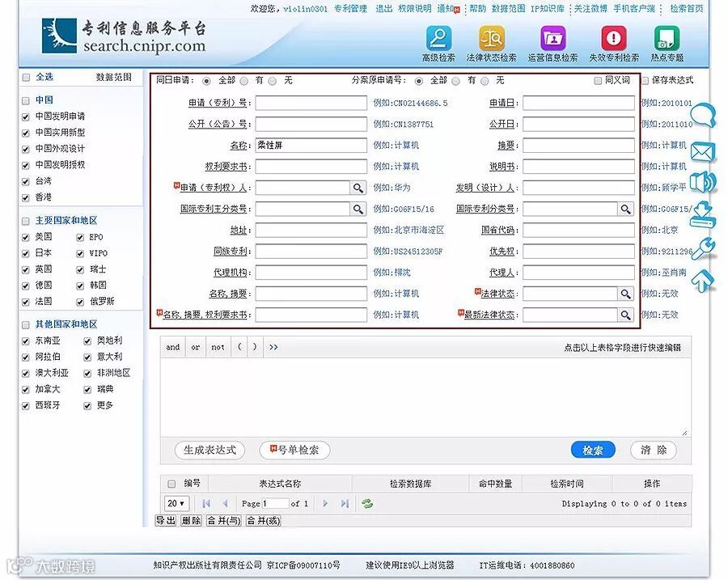Go to previous page of results

tap(225, 503)
